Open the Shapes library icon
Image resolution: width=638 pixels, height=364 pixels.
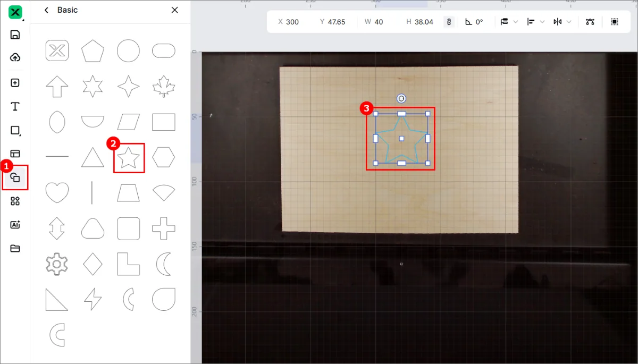pos(15,177)
